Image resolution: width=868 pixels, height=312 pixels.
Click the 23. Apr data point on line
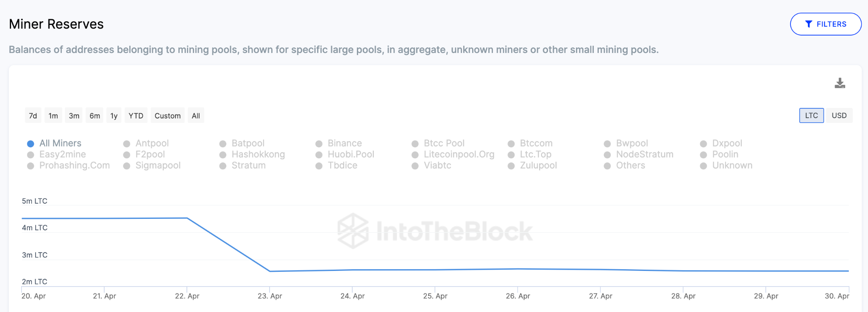tap(270, 271)
